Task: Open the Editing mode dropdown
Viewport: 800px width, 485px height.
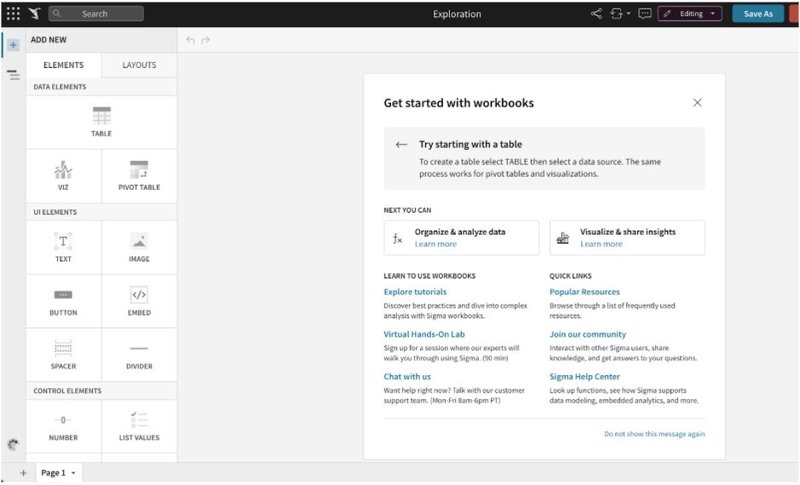Action: point(690,14)
